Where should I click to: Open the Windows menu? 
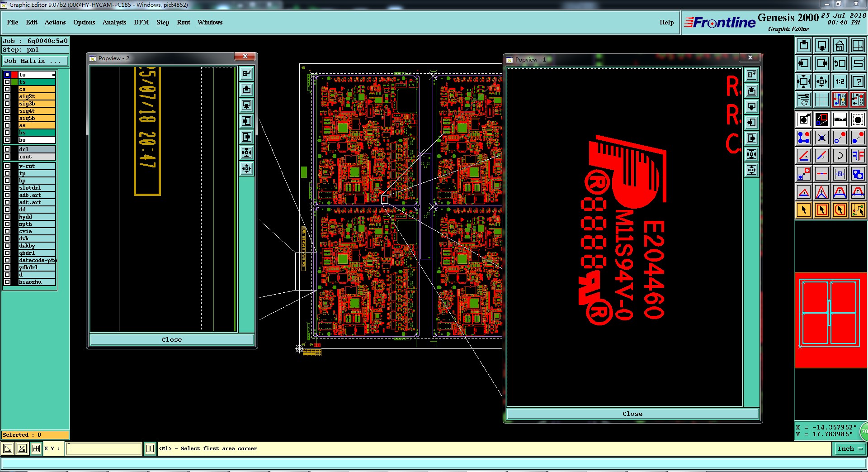[x=210, y=22]
